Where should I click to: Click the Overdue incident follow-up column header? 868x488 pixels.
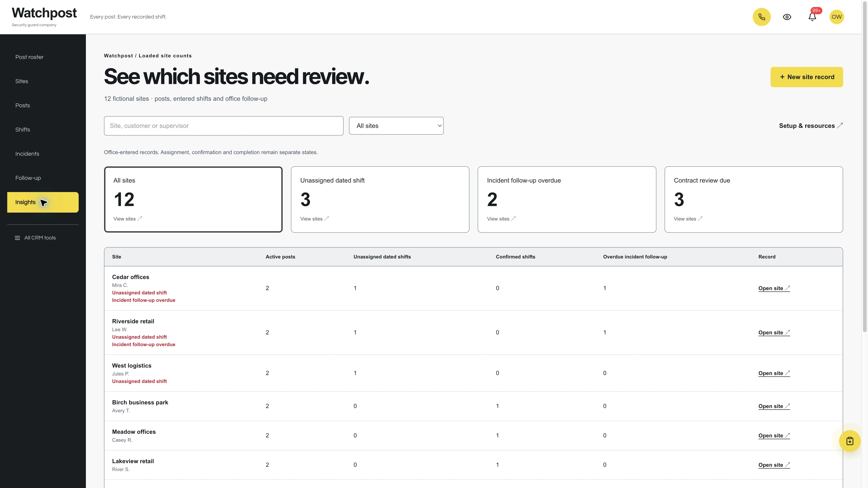(x=635, y=257)
